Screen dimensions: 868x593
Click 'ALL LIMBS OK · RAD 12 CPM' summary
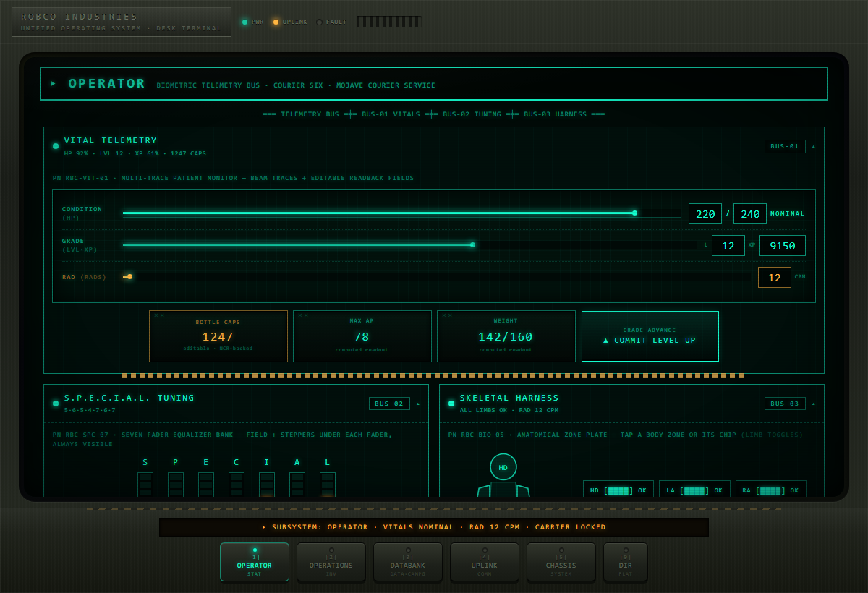coord(509,410)
